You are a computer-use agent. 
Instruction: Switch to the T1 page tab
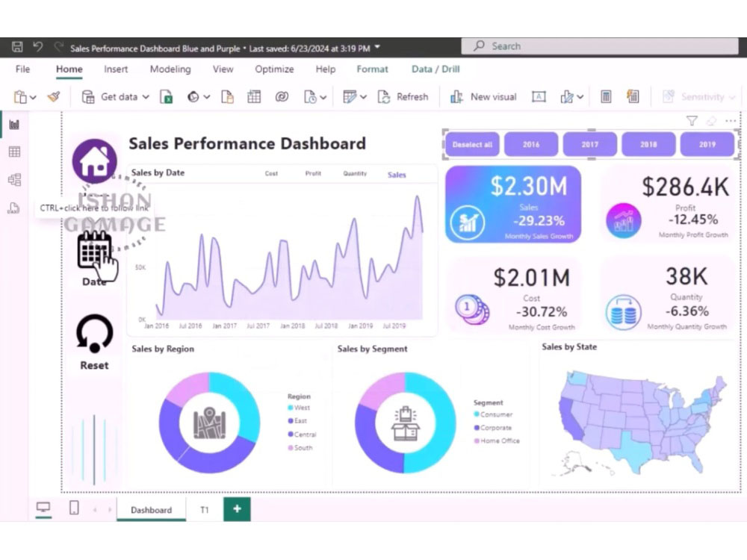pyautogui.click(x=205, y=509)
